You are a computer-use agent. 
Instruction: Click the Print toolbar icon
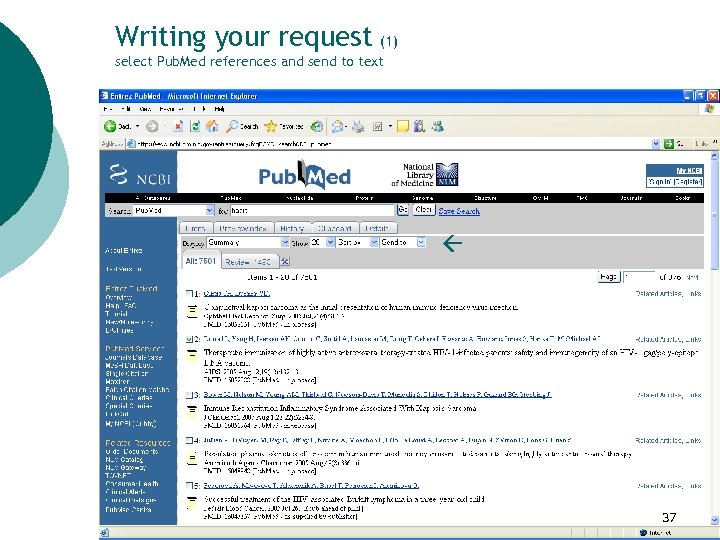pyautogui.click(x=358, y=126)
